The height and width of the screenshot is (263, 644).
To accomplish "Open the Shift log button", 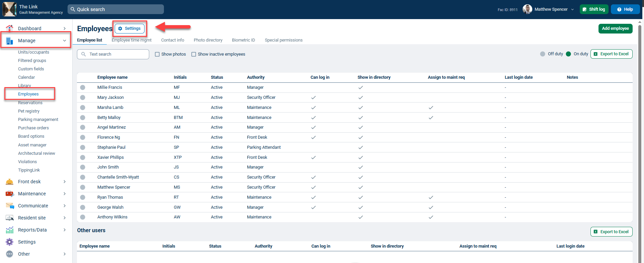I will [x=594, y=9].
